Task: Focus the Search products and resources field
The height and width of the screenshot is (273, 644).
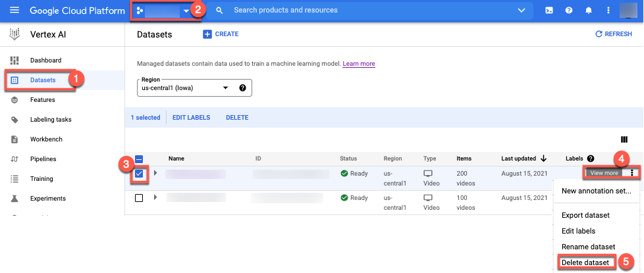Action: 369,11
